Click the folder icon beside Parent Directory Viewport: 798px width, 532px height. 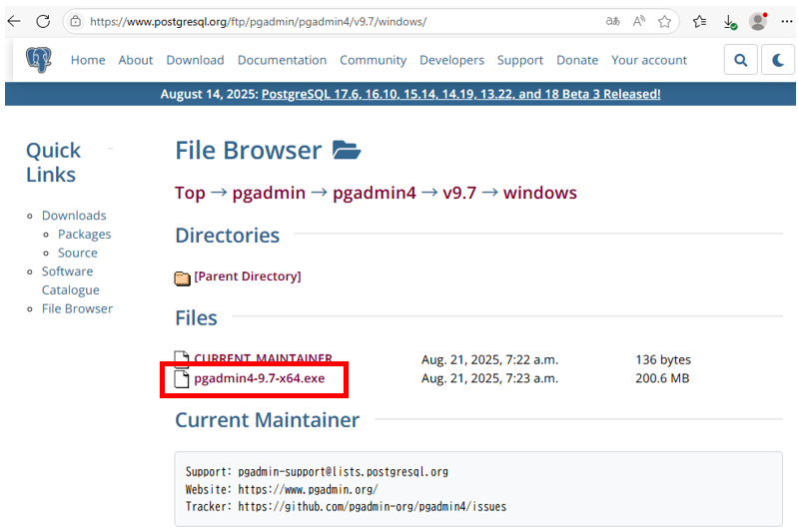(x=182, y=277)
